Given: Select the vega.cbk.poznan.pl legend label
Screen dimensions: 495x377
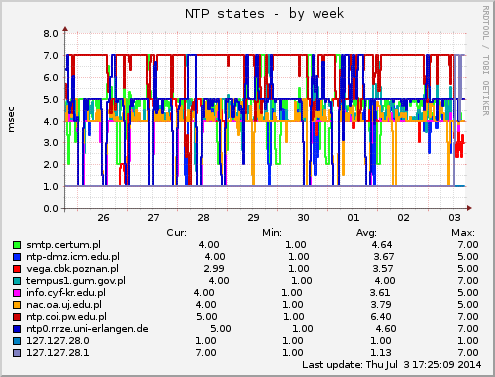Looking at the screenshot, I should 72,269.
